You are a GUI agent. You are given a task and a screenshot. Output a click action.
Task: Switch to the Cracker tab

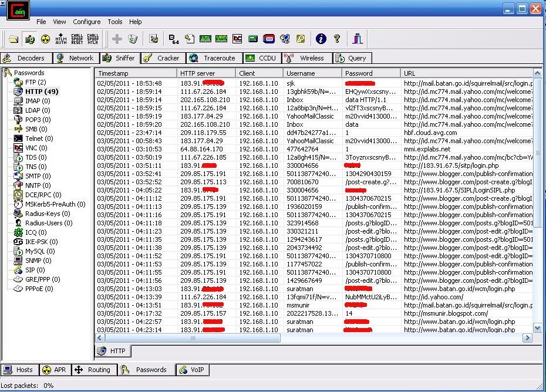pos(163,58)
